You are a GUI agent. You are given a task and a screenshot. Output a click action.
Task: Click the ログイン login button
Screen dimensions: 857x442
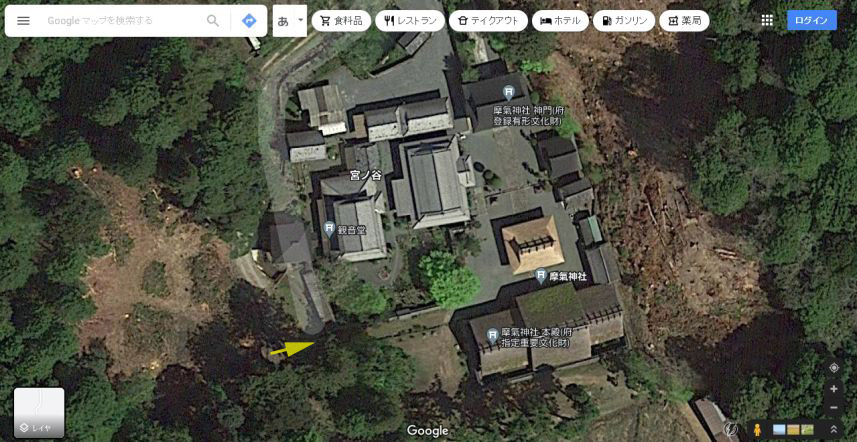(812, 20)
